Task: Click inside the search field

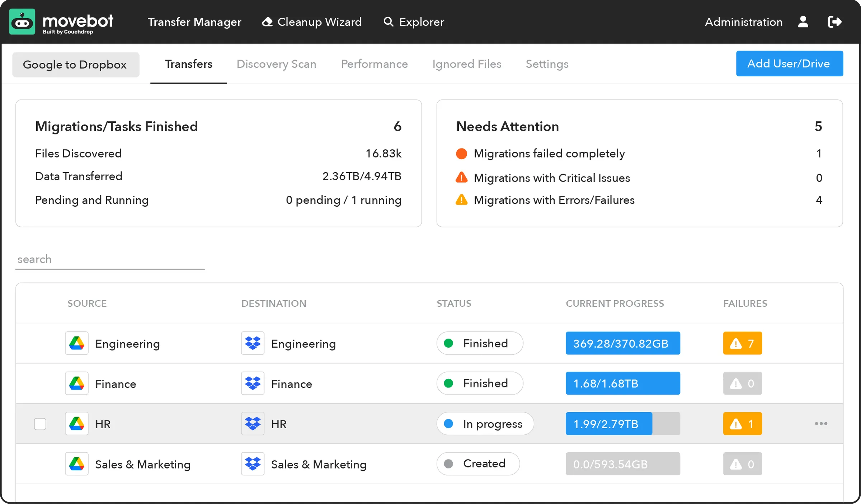Action: [108, 259]
